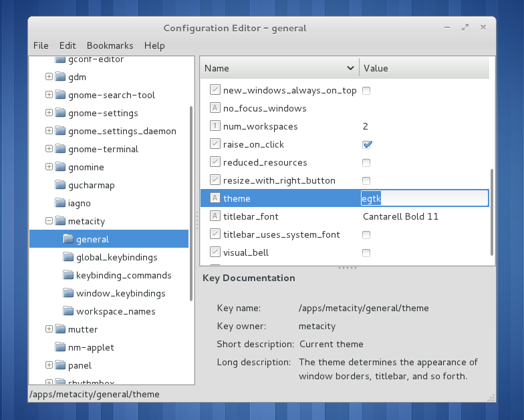
Task: Click the gnome-search-tool folder icon
Action: pos(60,95)
